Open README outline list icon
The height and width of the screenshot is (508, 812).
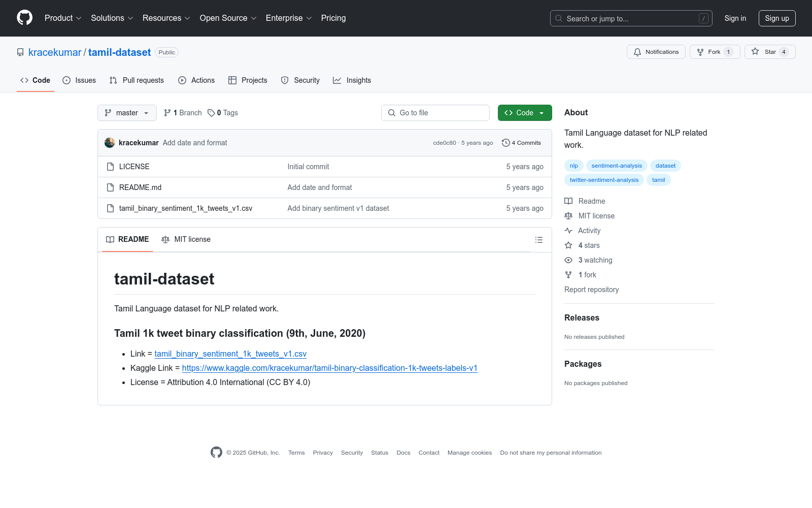point(539,240)
